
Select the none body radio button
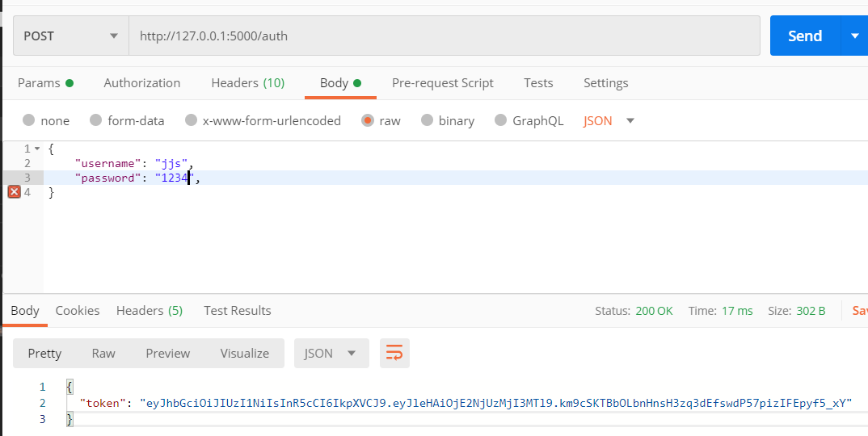tap(29, 120)
